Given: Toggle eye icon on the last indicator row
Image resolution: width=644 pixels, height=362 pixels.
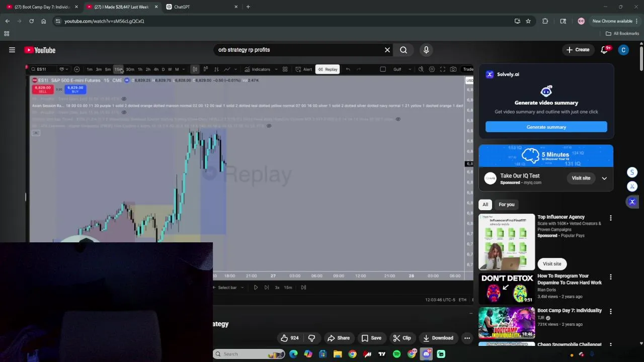Looking at the screenshot, I should [x=269, y=126].
